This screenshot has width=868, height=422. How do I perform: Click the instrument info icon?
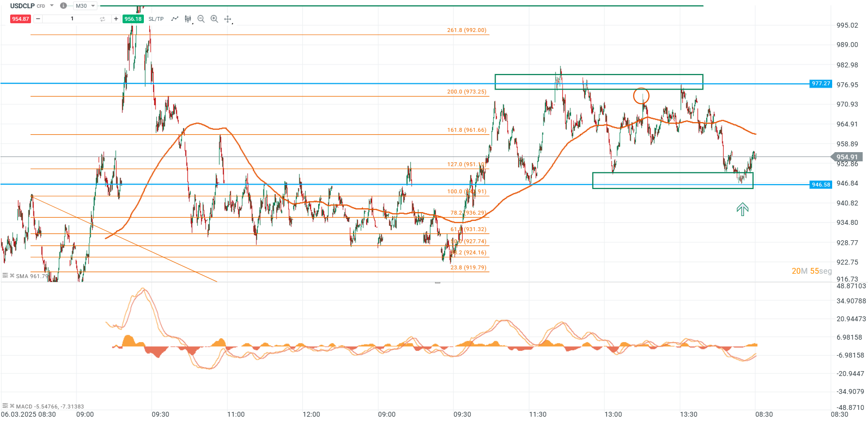pyautogui.click(x=63, y=6)
